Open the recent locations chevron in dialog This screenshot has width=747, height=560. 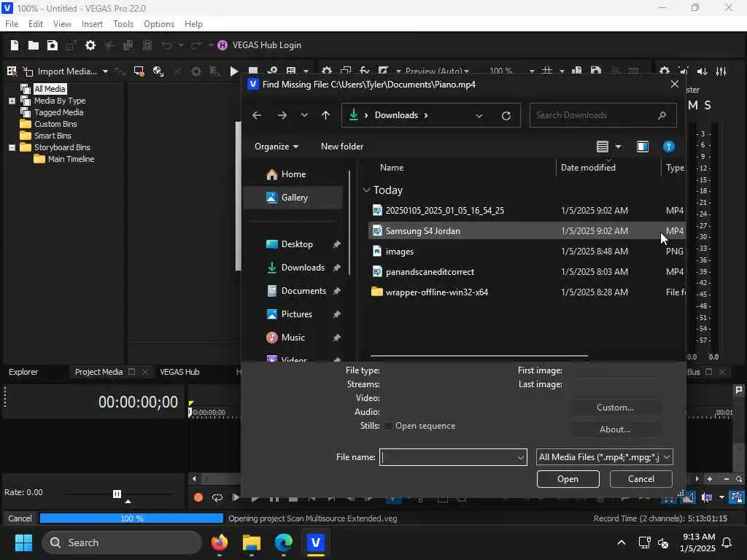coord(304,115)
